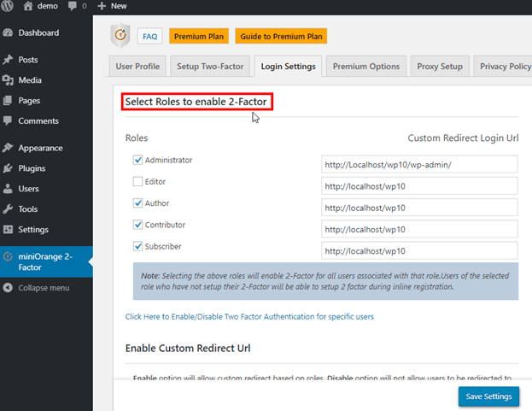532x411 pixels.
Task: Open the Posts menu item
Action: click(46, 60)
